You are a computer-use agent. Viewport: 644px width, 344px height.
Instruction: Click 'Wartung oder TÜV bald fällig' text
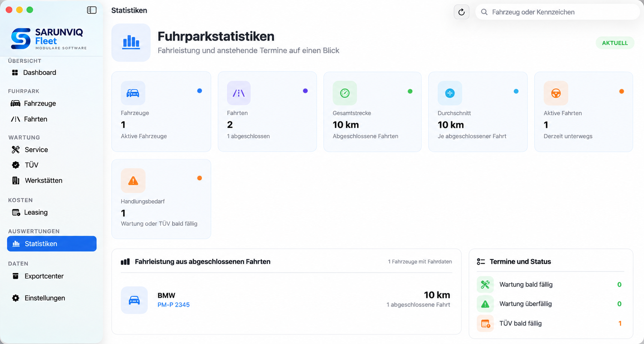pyautogui.click(x=159, y=223)
